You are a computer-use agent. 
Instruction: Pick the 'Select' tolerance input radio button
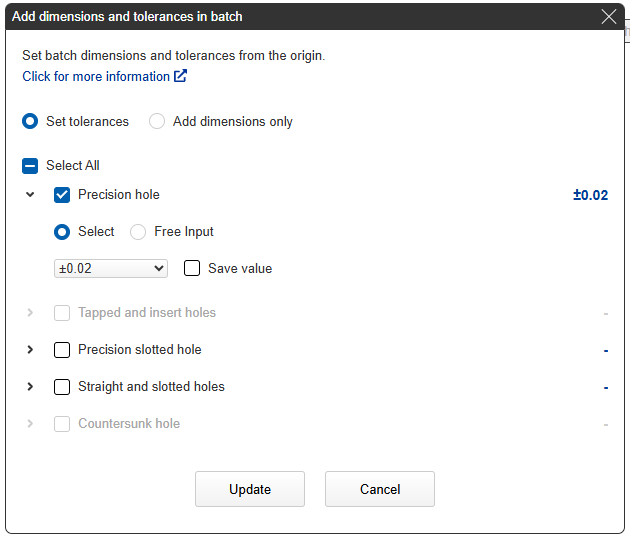coord(62,232)
